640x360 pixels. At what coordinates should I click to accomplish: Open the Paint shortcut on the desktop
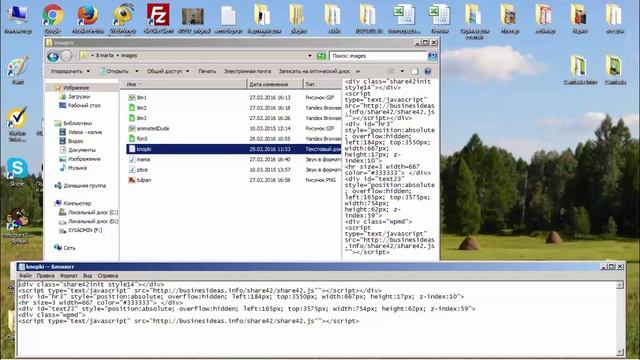click(18, 69)
